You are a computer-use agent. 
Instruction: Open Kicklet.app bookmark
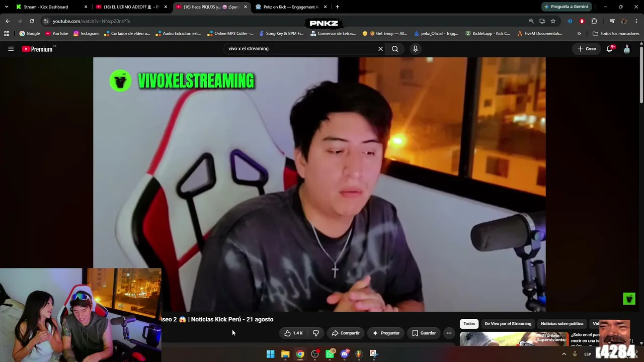pyautogui.click(x=488, y=34)
